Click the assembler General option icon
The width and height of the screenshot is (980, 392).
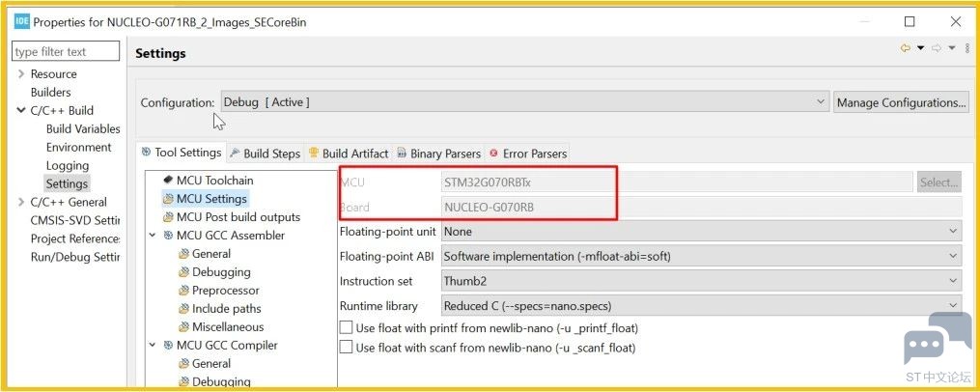coord(183,254)
